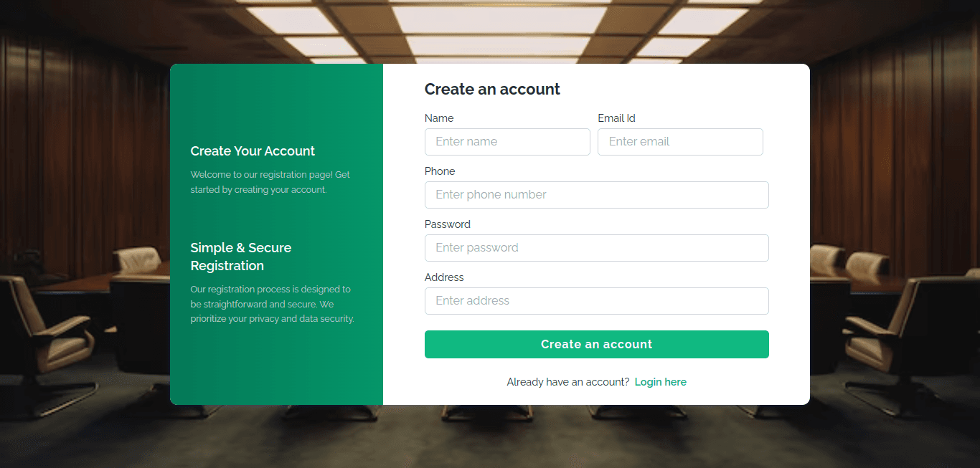Click the bold Create an account form heading
Image resolution: width=980 pixels, height=468 pixels.
tap(492, 90)
